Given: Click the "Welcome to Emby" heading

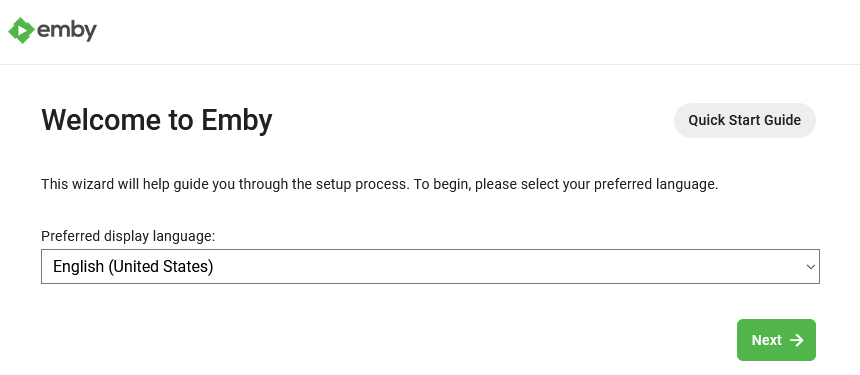Looking at the screenshot, I should [x=157, y=120].
